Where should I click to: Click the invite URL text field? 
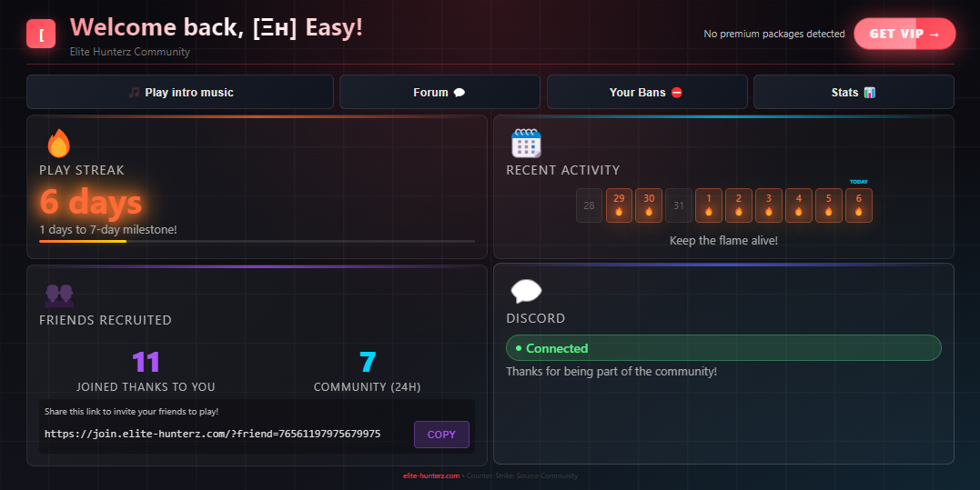click(x=213, y=435)
